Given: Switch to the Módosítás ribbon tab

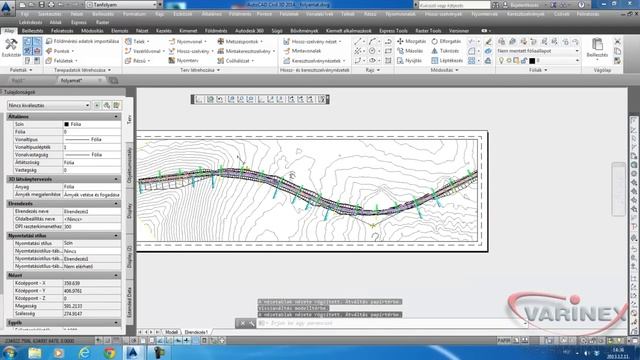Looking at the screenshot, I should tap(92, 31).
